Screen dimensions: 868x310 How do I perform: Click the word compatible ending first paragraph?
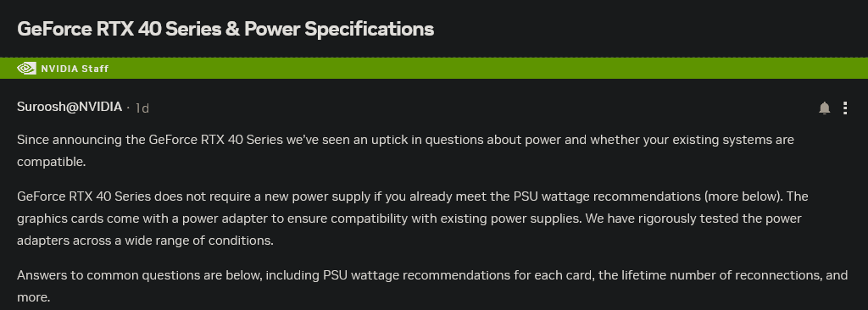click(x=52, y=162)
